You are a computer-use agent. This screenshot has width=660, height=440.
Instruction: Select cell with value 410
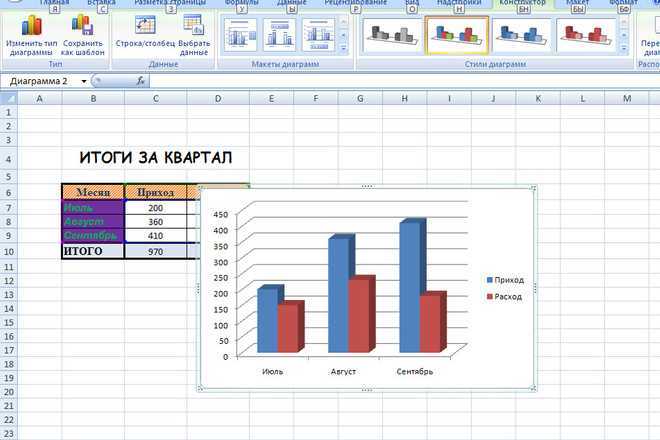point(155,236)
